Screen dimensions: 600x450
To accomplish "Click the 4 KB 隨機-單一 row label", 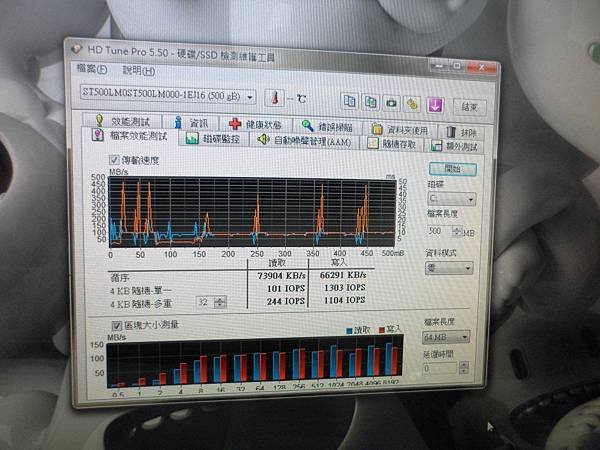I will tap(141, 291).
